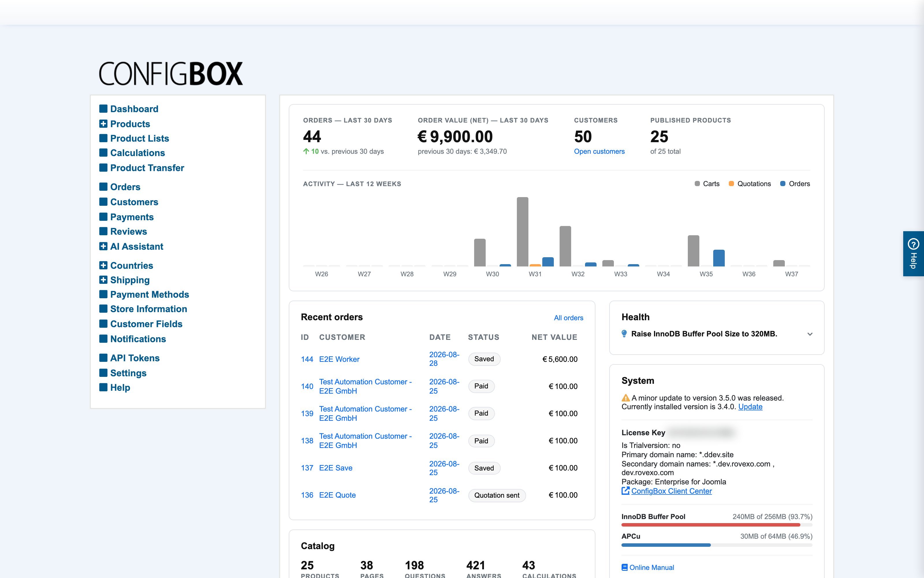924x578 pixels.
Task: Click the API Tokens square icon
Action: 103,358
